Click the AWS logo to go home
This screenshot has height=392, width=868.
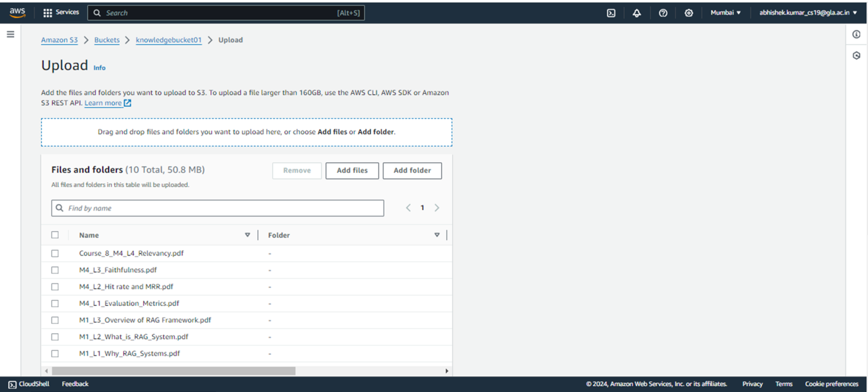tap(16, 12)
